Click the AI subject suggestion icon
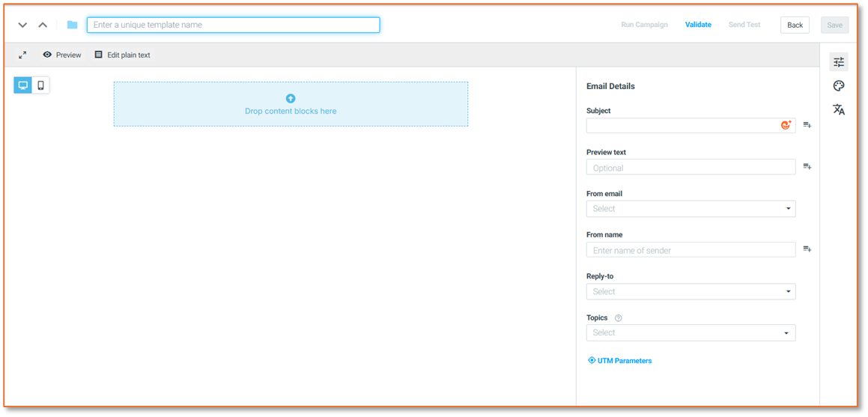 click(786, 126)
